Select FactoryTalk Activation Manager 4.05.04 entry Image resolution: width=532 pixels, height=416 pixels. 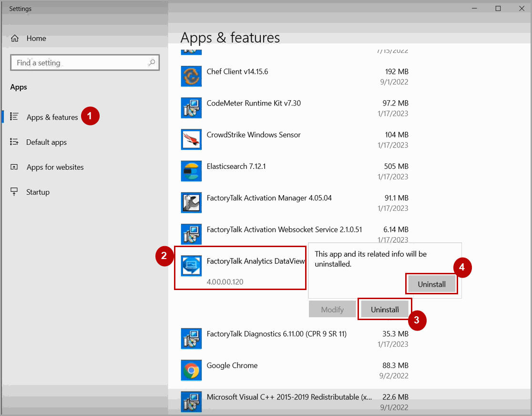tap(269, 198)
